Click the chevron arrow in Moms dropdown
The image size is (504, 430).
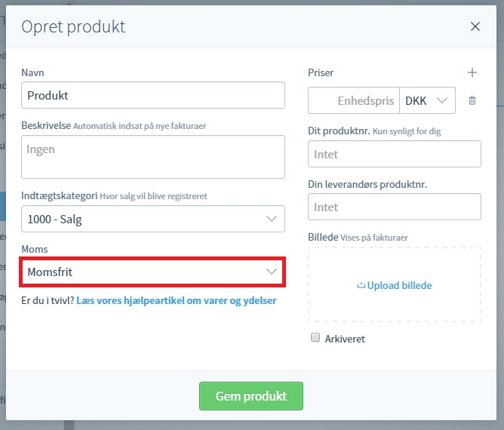272,272
